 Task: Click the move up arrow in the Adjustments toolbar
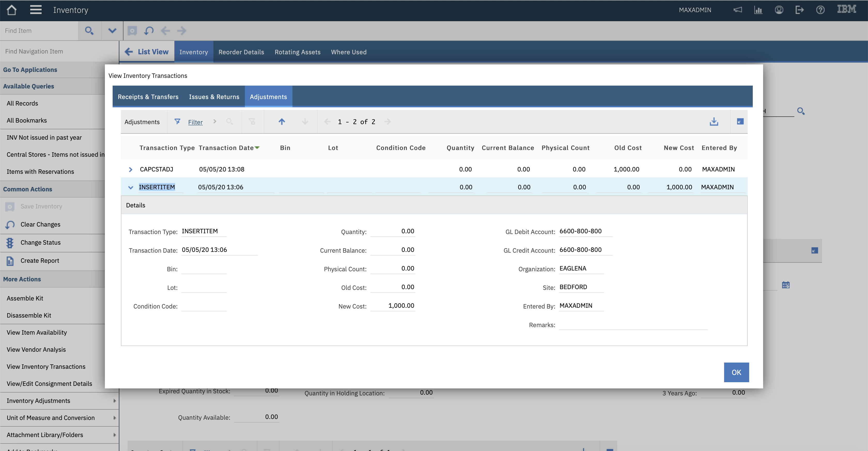point(282,122)
